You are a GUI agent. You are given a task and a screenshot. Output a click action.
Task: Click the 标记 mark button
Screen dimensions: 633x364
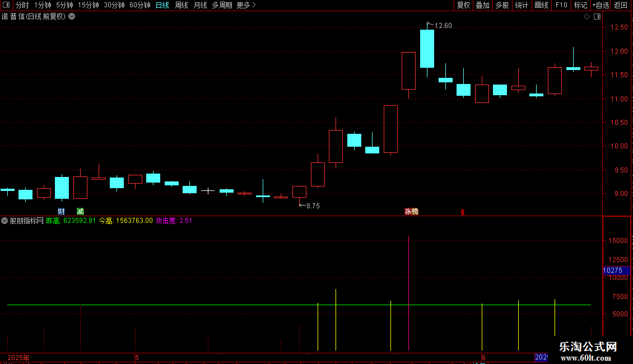pos(580,5)
